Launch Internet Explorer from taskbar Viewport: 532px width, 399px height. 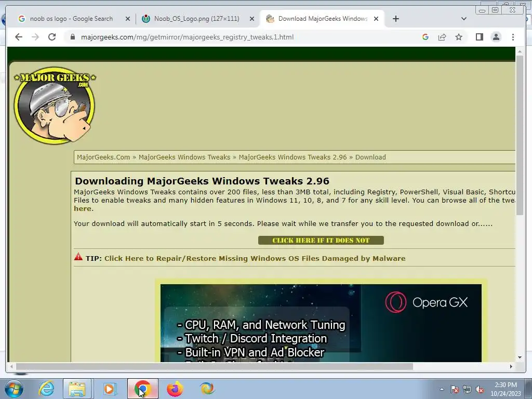click(46, 389)
